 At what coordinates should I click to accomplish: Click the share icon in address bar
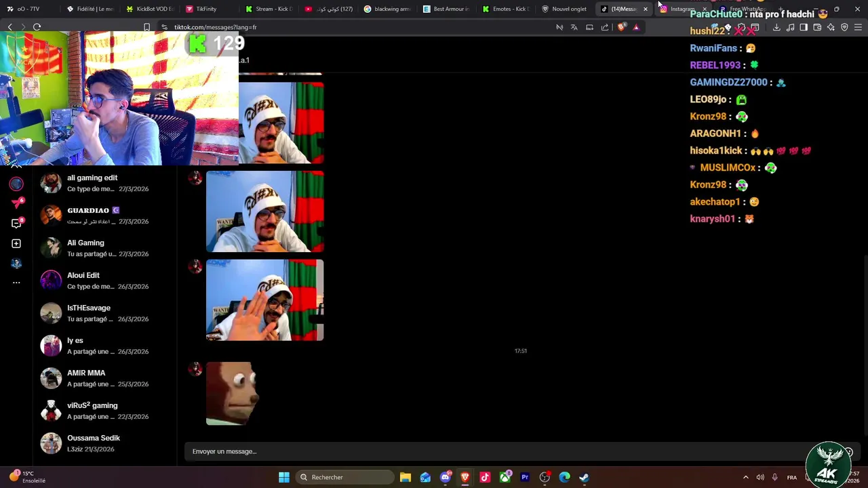point(605,27)
